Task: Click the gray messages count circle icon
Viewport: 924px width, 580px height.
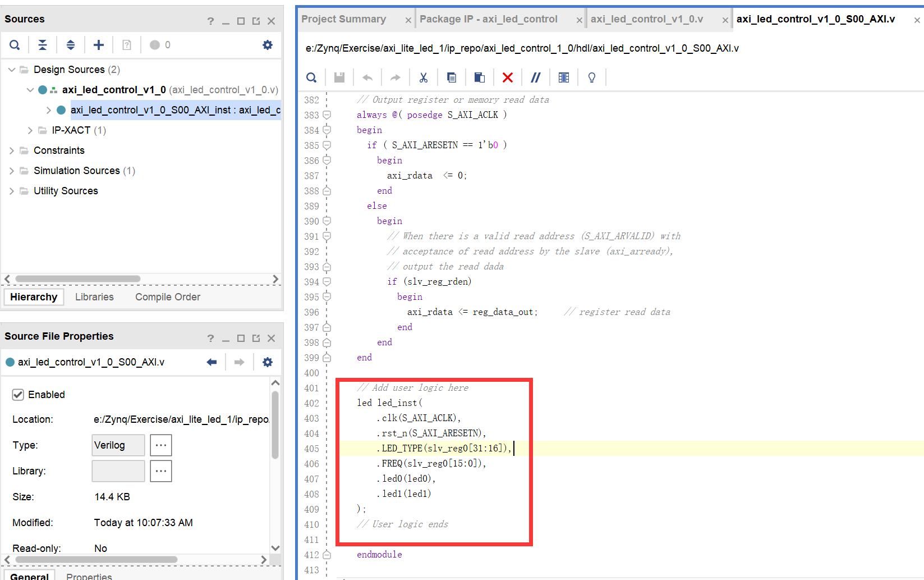Action: click(x=155, y=45)
